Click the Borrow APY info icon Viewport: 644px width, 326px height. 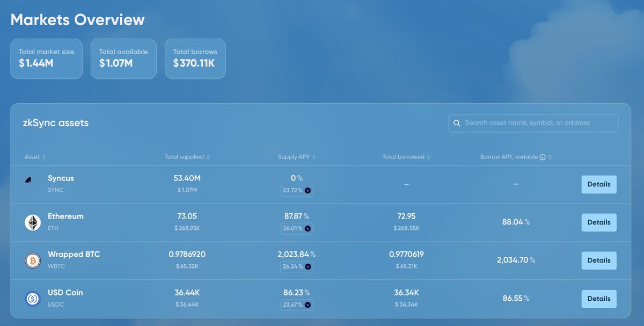(x=543, y=157)
